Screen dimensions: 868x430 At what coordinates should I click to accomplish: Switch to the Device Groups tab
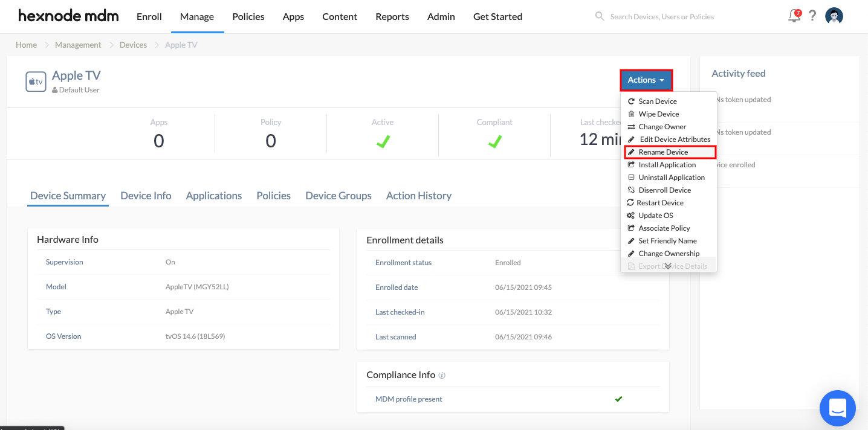click(x=338, y=196)
